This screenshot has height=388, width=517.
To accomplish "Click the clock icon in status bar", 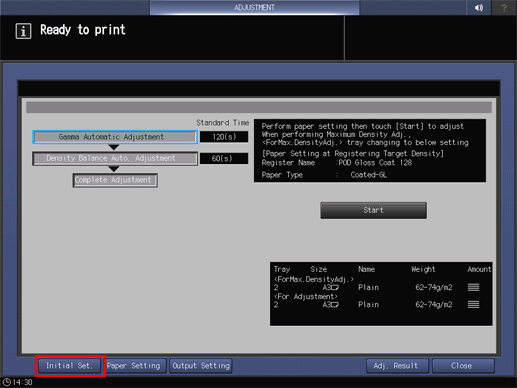I will point(6,382).
